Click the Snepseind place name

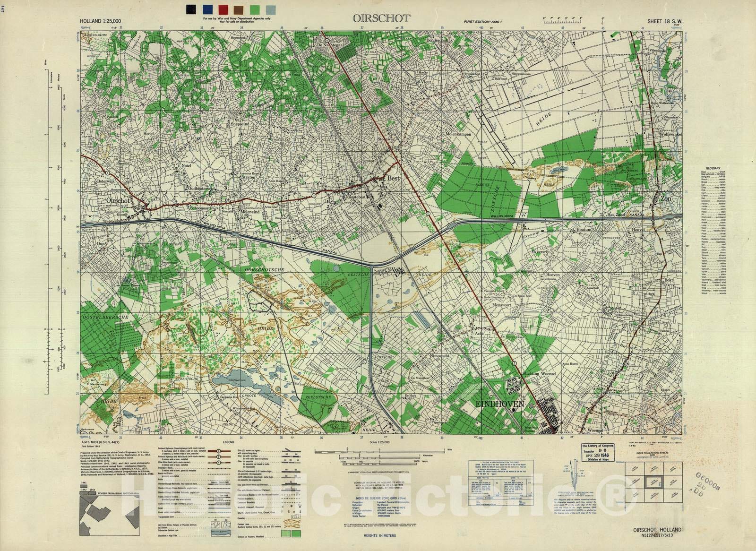240,125
